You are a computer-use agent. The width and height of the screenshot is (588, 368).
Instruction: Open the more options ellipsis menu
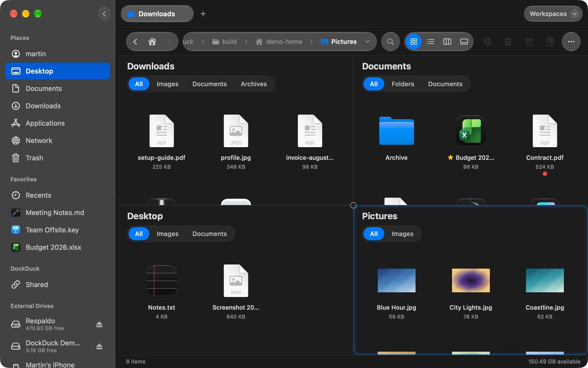tap(571, 42)
